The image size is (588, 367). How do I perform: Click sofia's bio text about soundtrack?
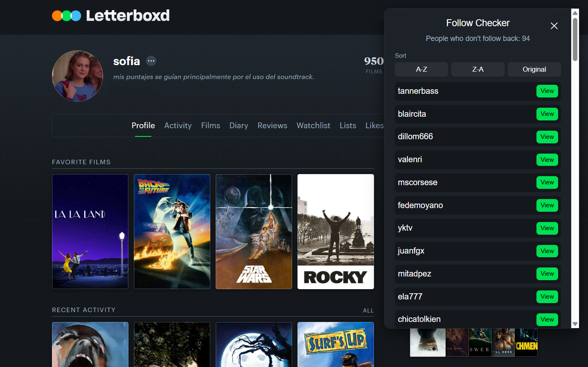(214, 77)
